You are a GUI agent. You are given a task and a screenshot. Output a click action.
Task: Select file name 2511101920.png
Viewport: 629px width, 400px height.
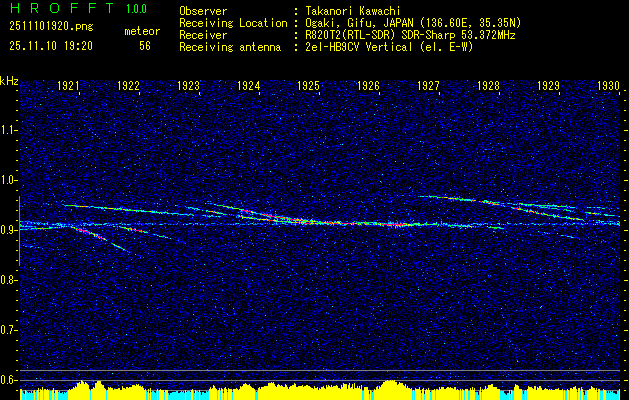(x=51, y=27)
